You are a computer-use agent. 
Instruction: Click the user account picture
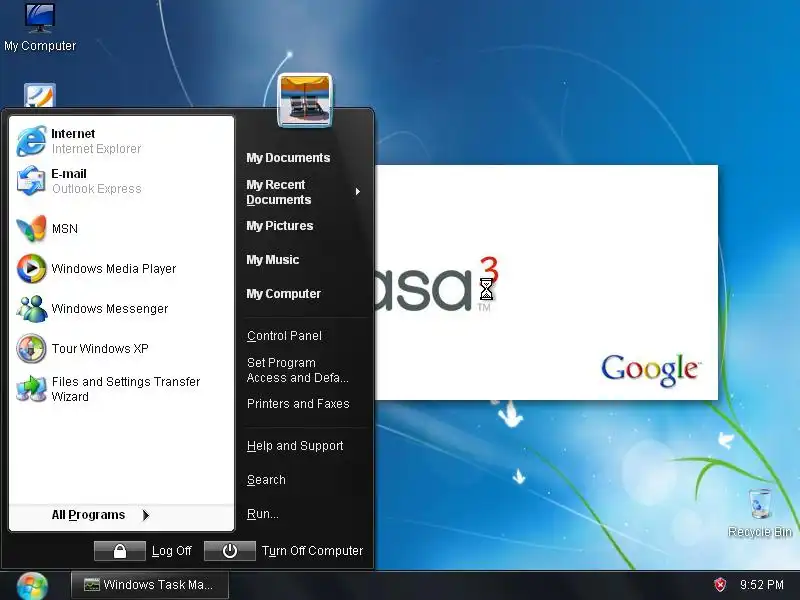click(305, 100)
